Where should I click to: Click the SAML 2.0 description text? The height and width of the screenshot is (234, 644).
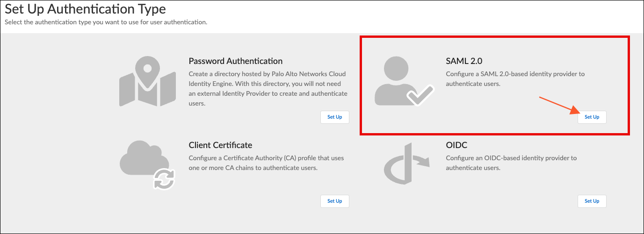[515, 79]
